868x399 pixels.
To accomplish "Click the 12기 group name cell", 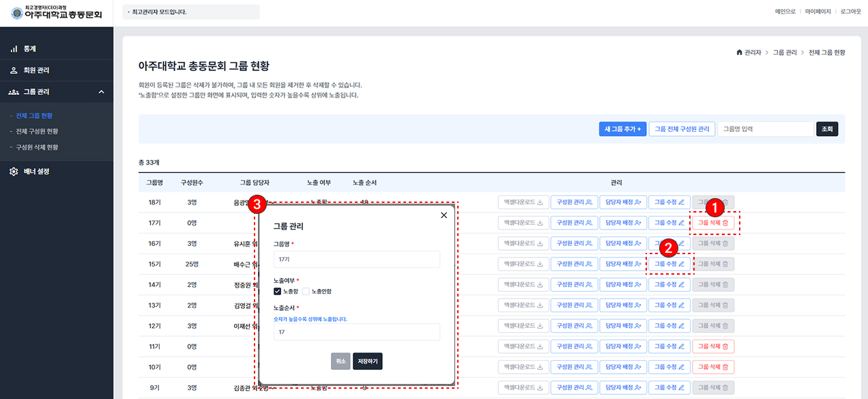I will [155, 326].
